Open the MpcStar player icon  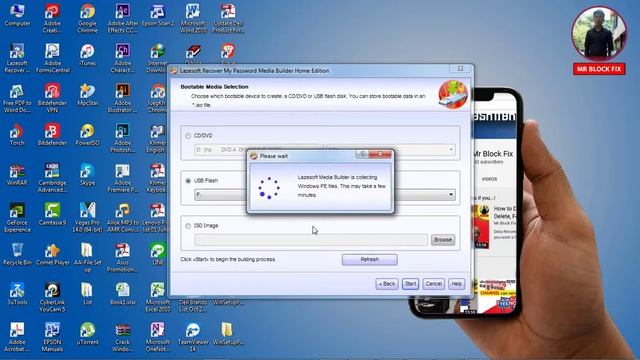pos(87,95)
